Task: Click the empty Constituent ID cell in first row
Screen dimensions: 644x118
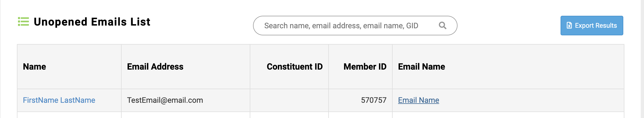Action: 289,100
